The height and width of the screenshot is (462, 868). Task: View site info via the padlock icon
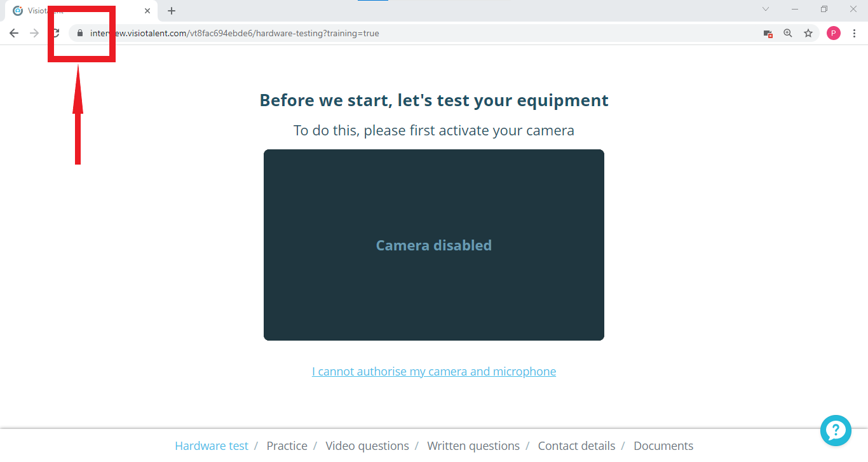(80, 33)
